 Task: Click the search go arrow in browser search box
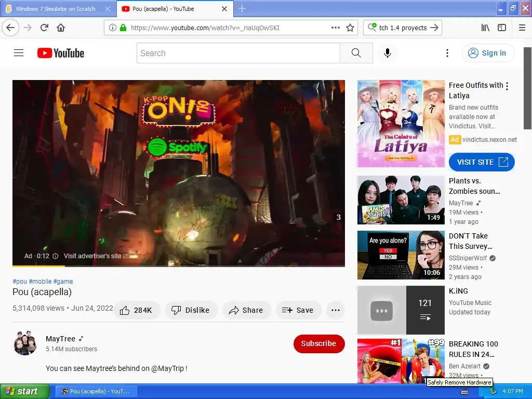tap(434, 28)
